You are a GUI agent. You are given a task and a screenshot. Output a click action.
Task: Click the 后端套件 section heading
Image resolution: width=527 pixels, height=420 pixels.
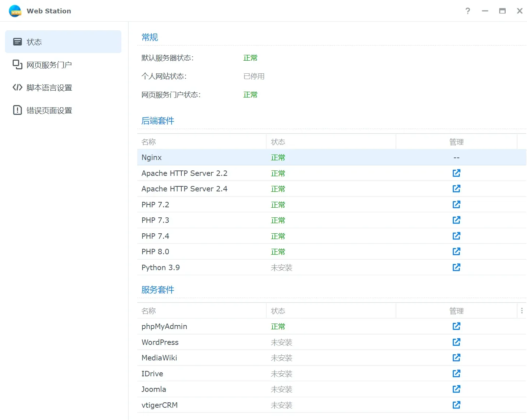[x=158, y=121]
